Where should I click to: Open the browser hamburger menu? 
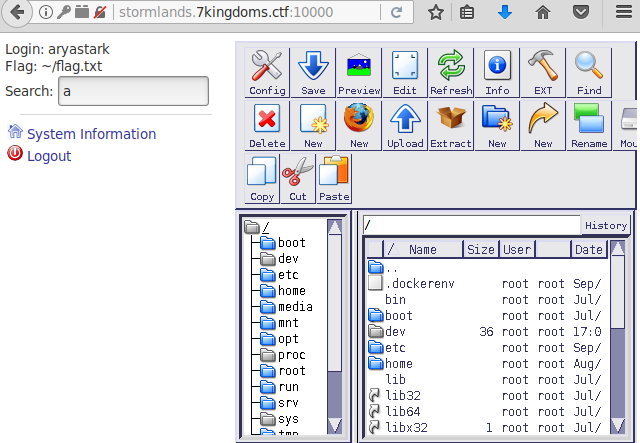[x=624, y=12]
